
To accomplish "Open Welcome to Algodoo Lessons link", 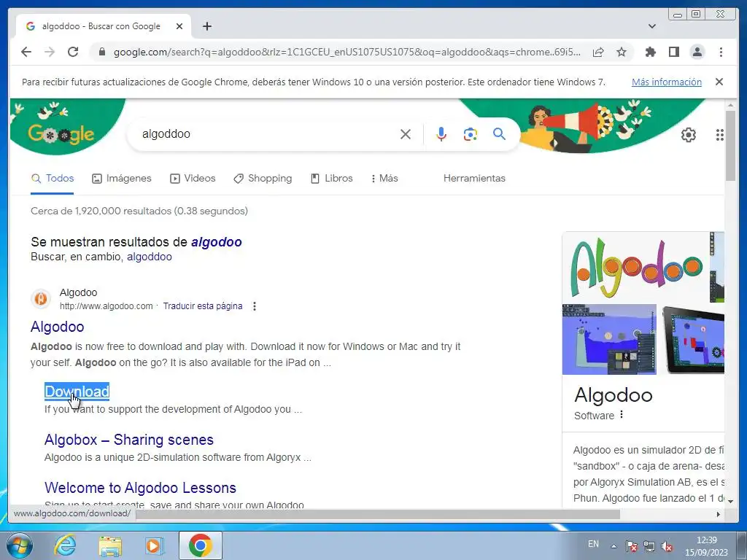I will click(140, 488).
